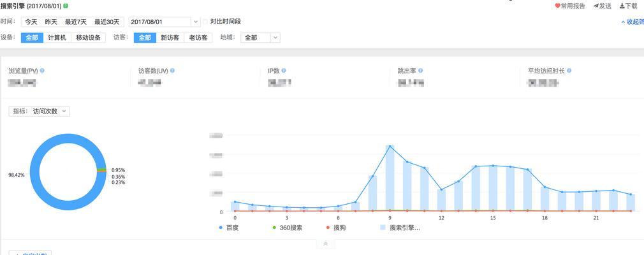This screenshot has height=255, width=644.
Task: Select 全部 visitor filter
Action: click(x=145, y=38)
